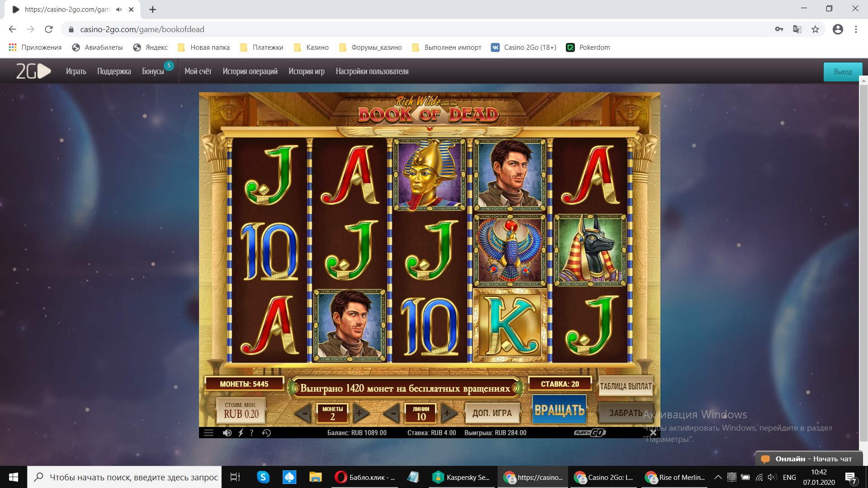Toggle the fast play lightning icon
The width and height of the screenshot is (868, 488).
tap(241, 433)
